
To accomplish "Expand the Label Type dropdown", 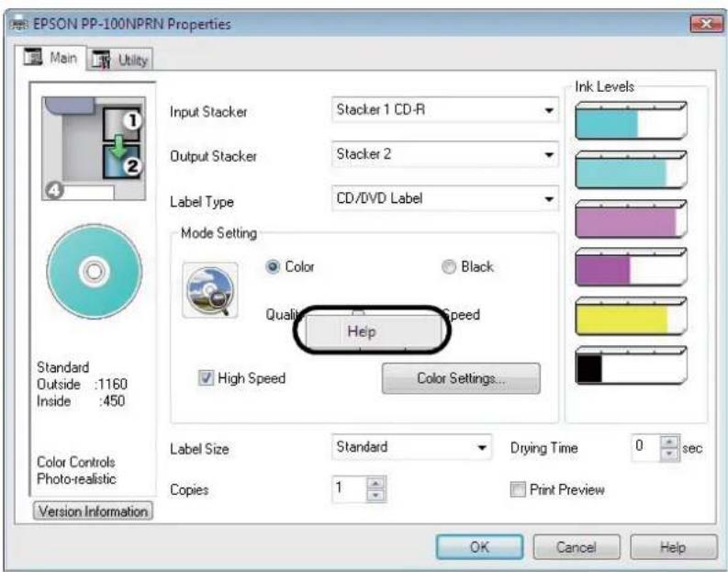I will pyautogui.click(x=444, y=198).
